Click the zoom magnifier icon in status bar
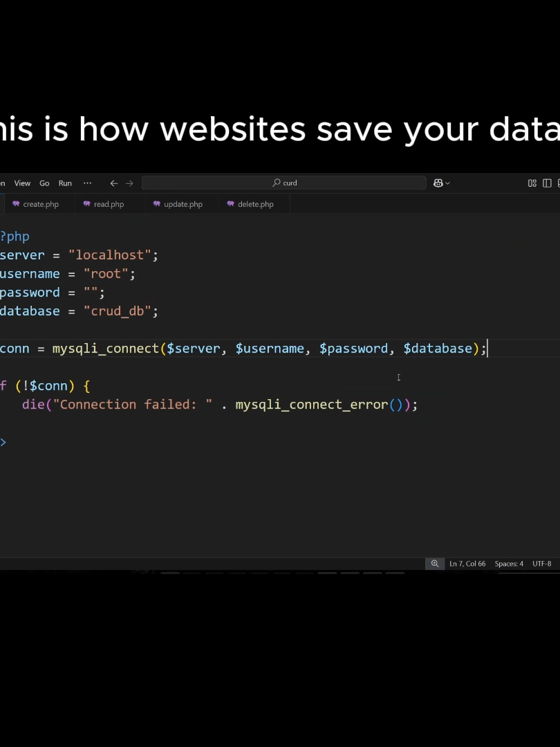 pos(435,564)
